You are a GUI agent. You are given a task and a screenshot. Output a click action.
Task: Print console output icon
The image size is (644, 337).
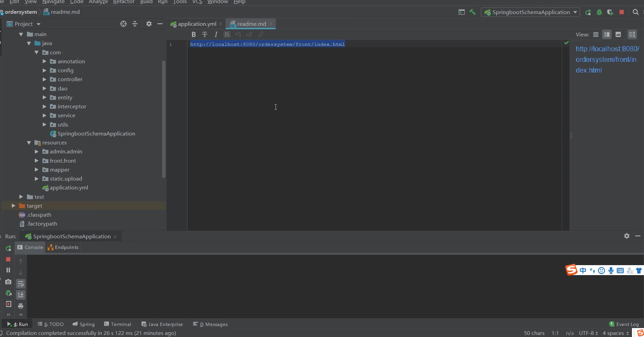tap(21, 306)
